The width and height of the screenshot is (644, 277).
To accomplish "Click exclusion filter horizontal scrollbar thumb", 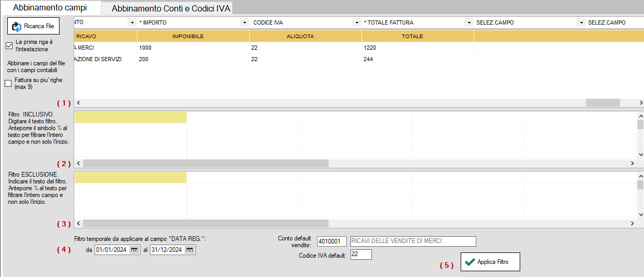I will click(205, 223).
